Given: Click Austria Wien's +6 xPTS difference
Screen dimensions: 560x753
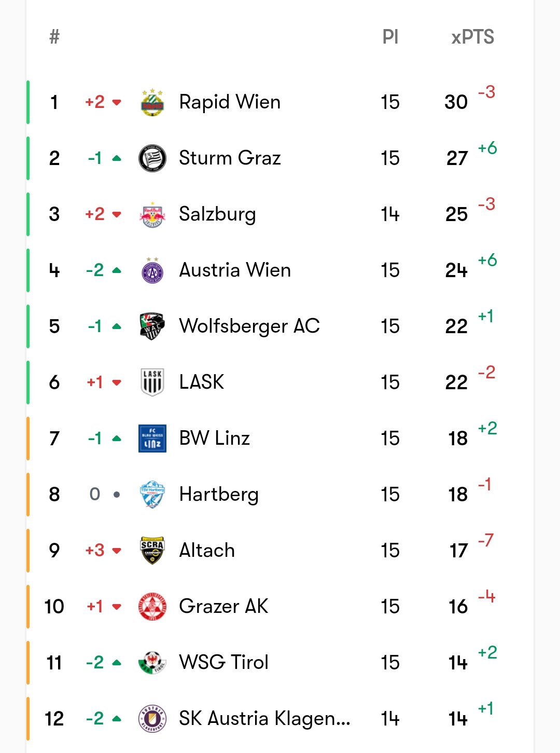Looking at the screenshot, I should coord(487,260).
